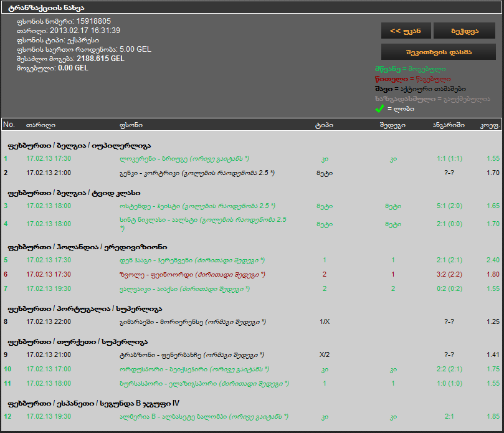Select the ოსტენდე - ჰეისტი bet row

252,206
